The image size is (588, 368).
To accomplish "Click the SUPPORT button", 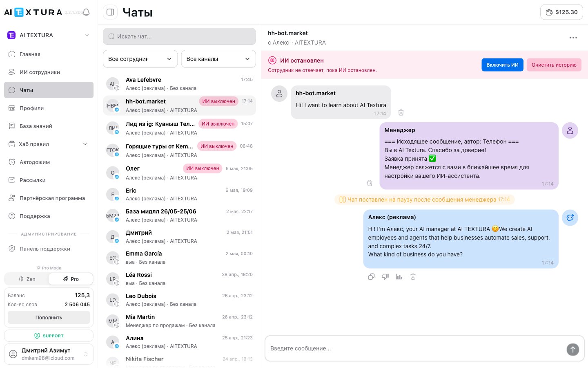I will (x=49, y=336).
